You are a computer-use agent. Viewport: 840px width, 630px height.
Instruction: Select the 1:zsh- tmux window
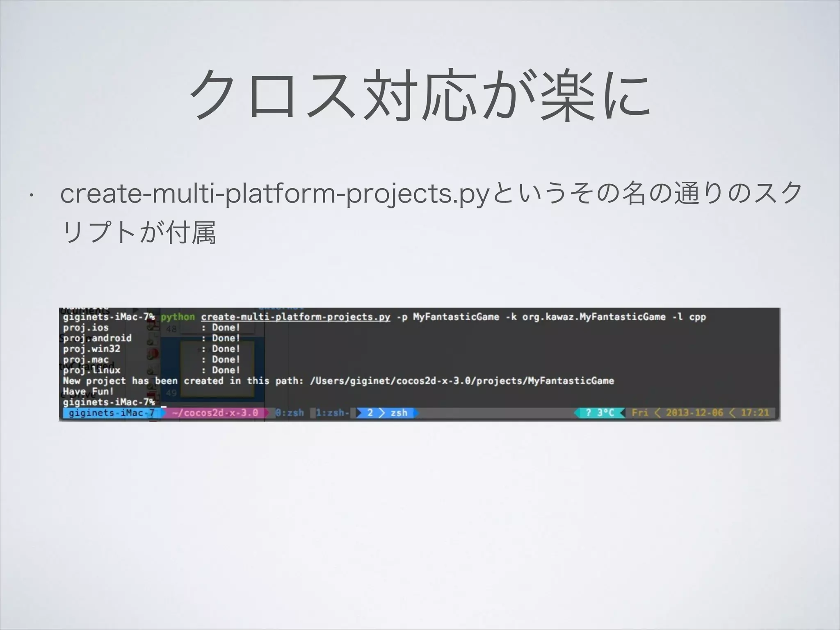click(x=333, y=413)
